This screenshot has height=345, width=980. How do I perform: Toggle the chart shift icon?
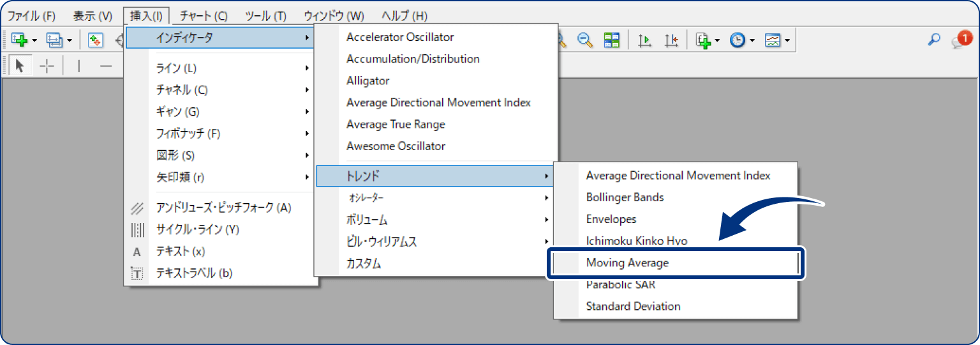click(x=671, y=40)
